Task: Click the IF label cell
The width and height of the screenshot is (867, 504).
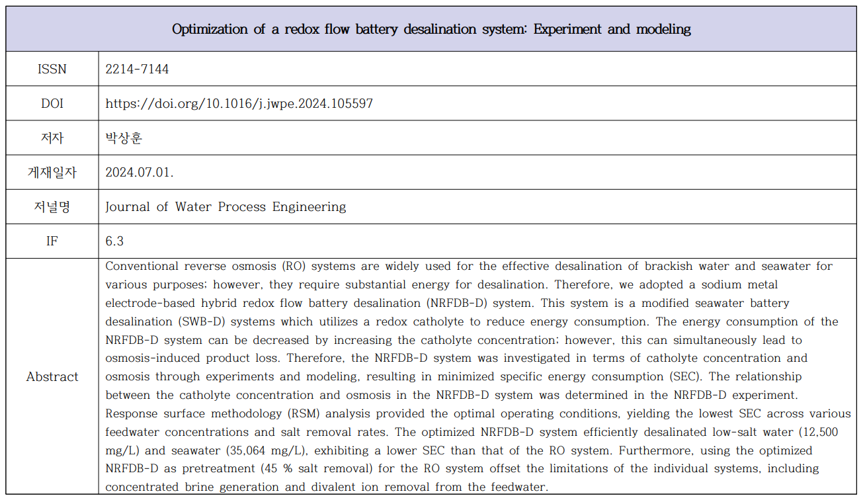Action: point(52,241)
